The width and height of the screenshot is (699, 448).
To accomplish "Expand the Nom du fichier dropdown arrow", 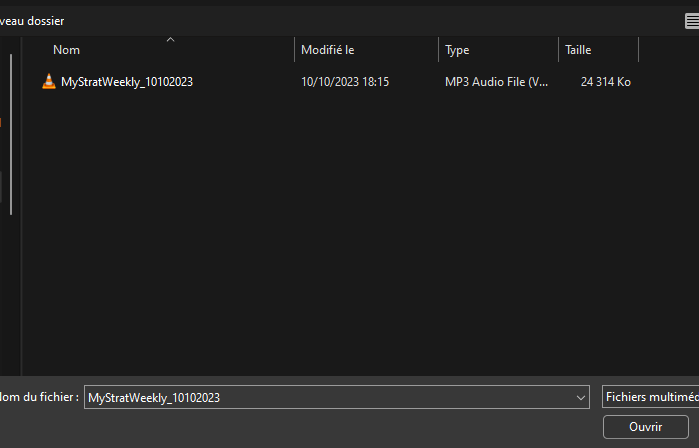I will 582,397.
